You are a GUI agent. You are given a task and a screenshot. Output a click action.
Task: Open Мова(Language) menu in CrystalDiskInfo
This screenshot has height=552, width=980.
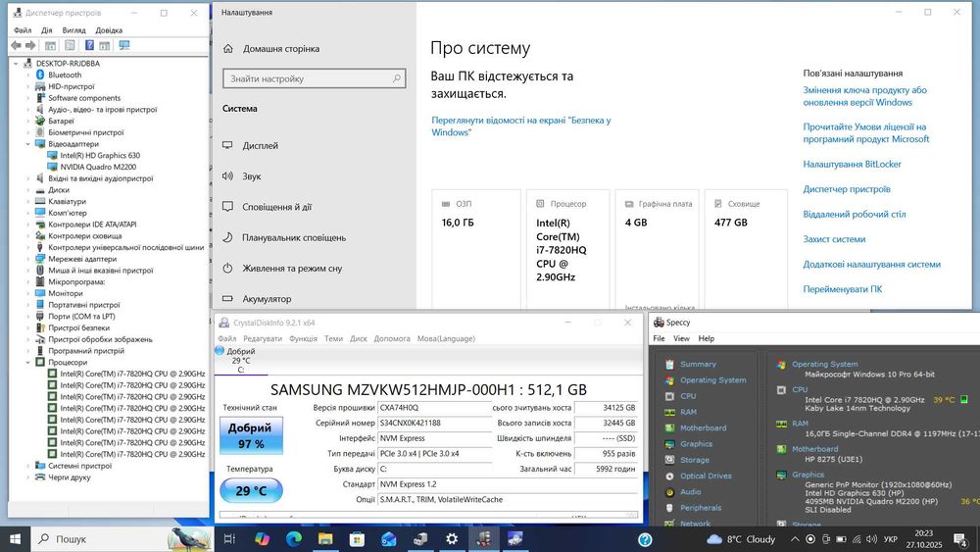point(446,338)
